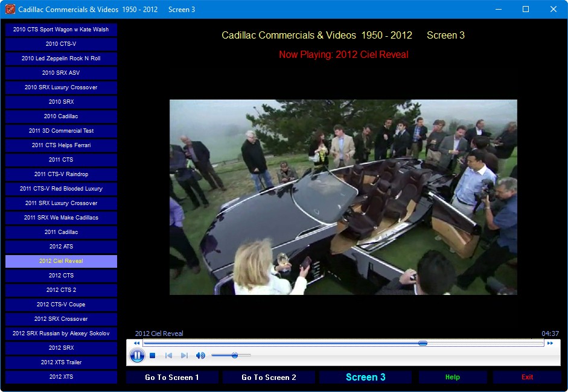Go To Screen 1

[172, 378]
